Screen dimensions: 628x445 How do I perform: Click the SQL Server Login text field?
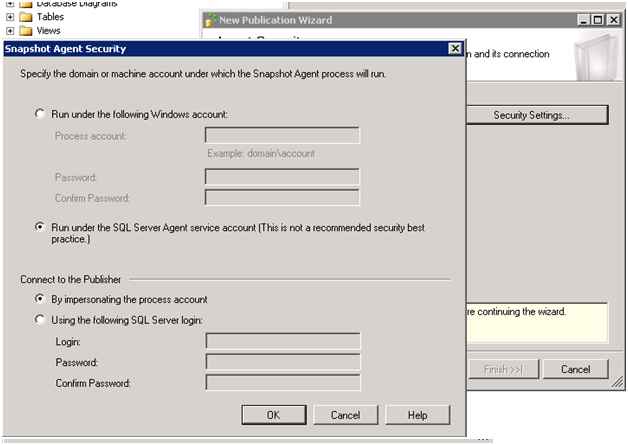[282, 341]
